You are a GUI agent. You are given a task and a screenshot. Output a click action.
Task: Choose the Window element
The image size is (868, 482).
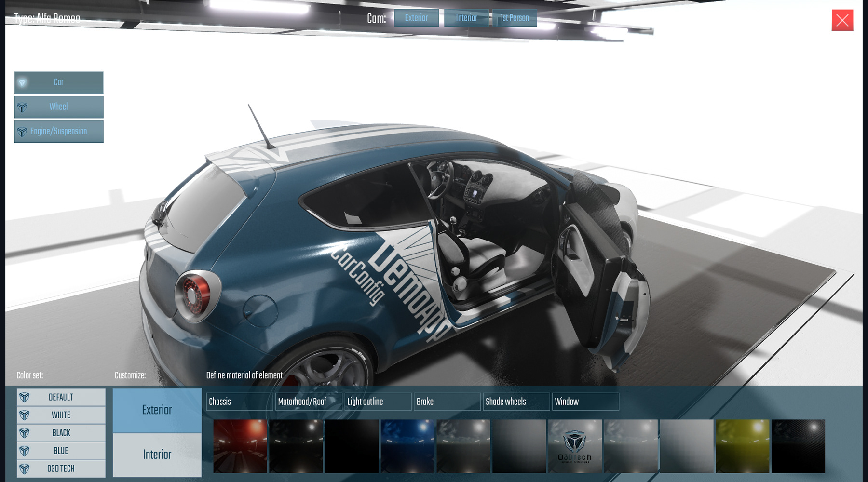(585, 402)
